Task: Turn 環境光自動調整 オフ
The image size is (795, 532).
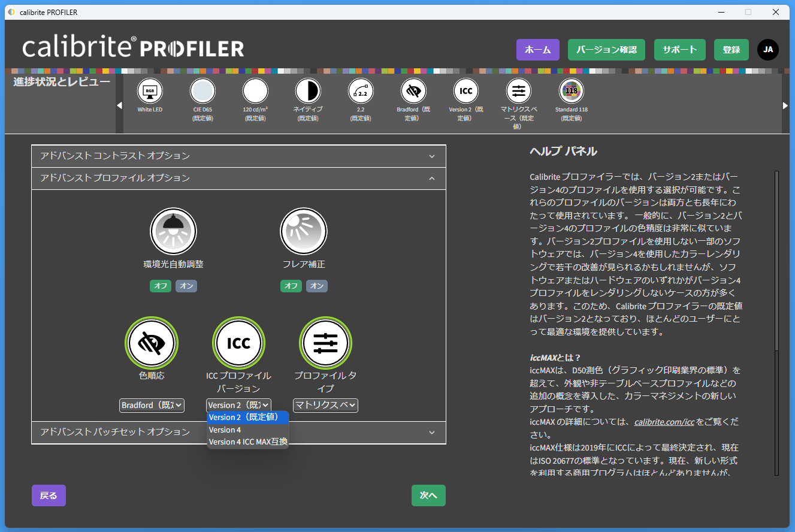Action: tap(161, 286)
